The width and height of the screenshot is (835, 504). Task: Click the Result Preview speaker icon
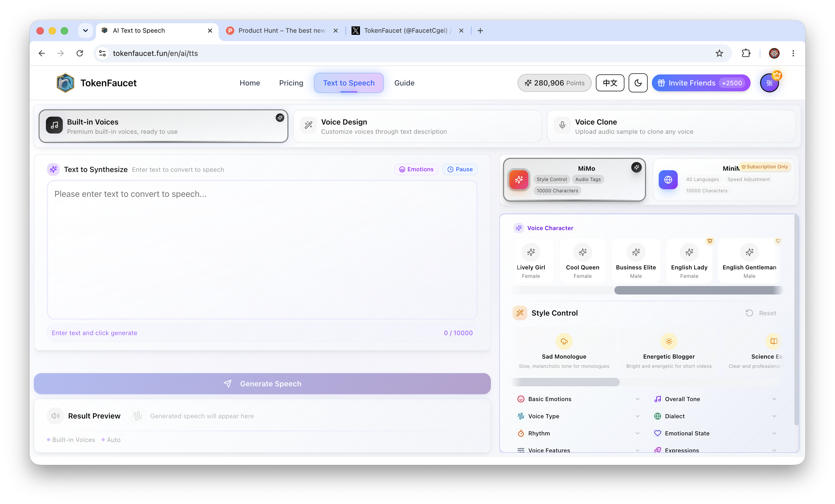point(55,416)
